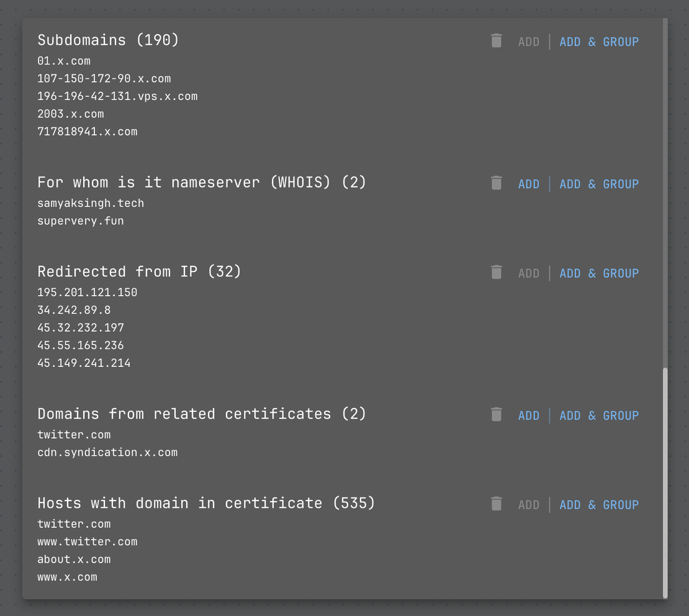Select supervery.fun under WHOIS nameserver
Viewport: 689px width, 616px height.
tap(81, 220)
